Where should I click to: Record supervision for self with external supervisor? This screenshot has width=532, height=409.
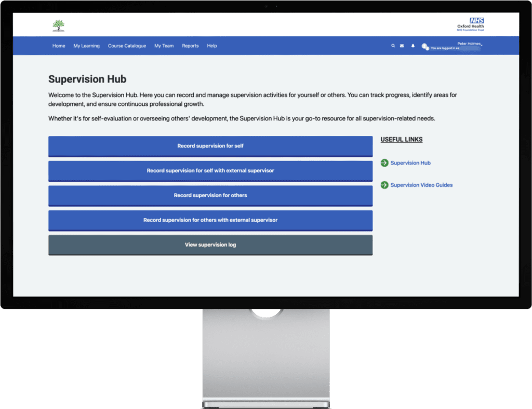click(x=210, y=171)
